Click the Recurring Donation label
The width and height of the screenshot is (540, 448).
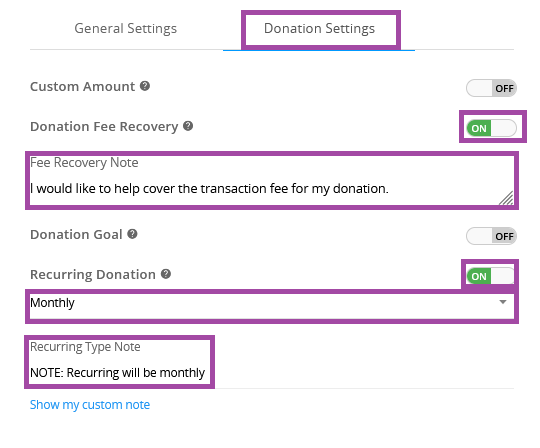coord(93,274)
